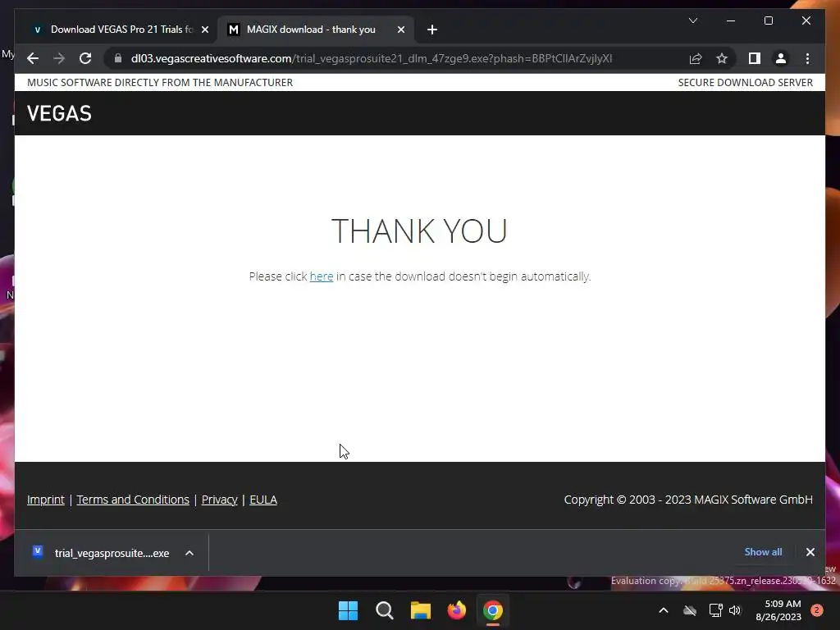This screenshot has height=630, width=840.
Task: Open the Windows Start menu
Action: click(348, 610)
